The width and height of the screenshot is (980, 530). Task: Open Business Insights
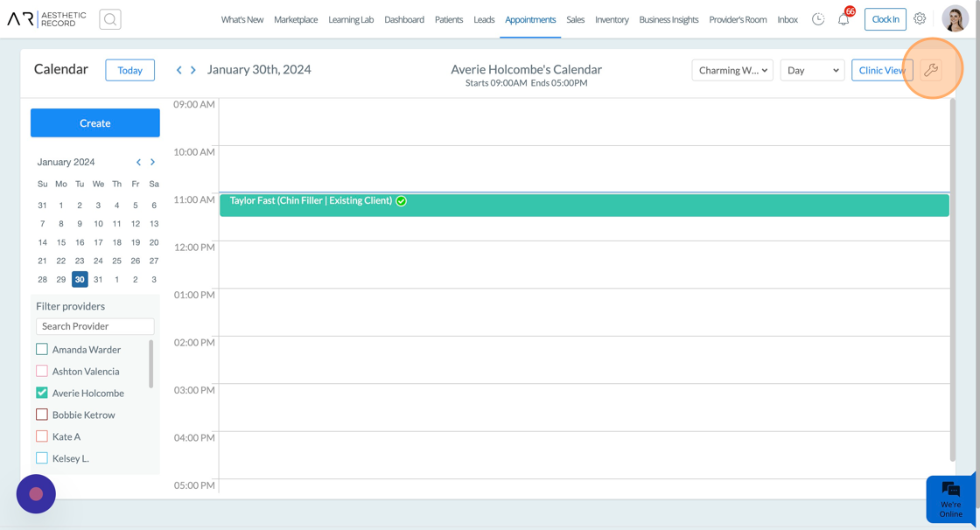(x=668, y=19)
